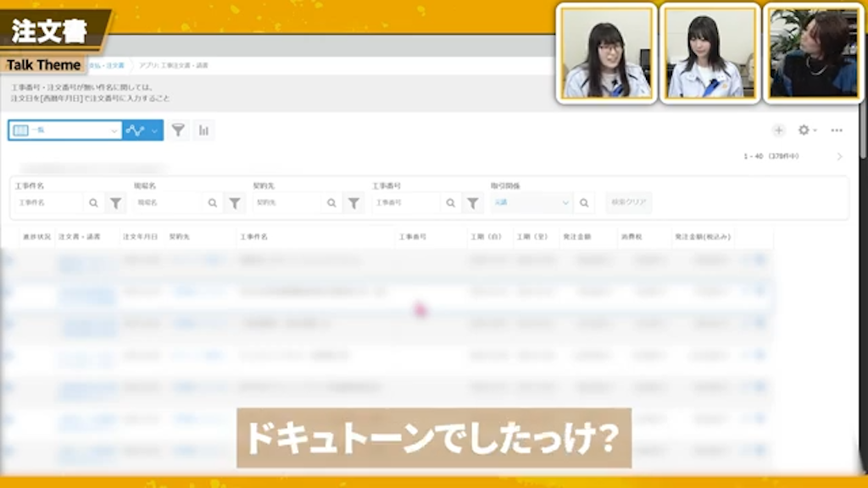Open the app settings gear icon
This screenshot has width=868, height=488.
pos(804,130)
